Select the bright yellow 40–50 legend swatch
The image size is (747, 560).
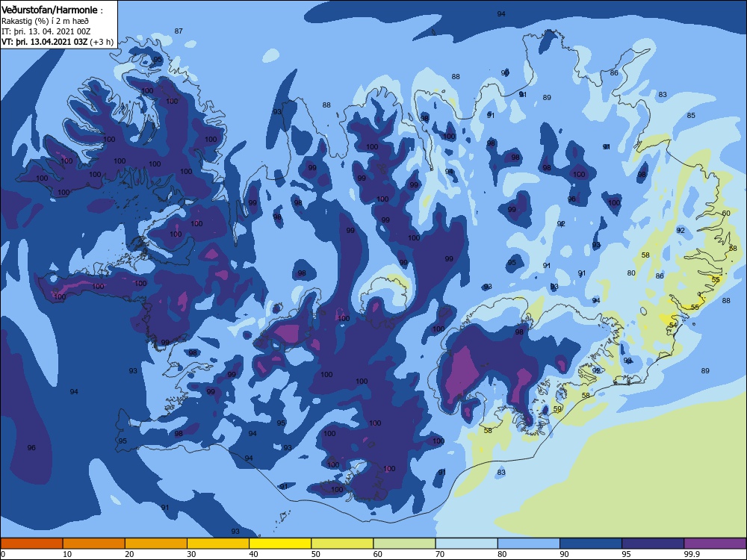[280, 544]
